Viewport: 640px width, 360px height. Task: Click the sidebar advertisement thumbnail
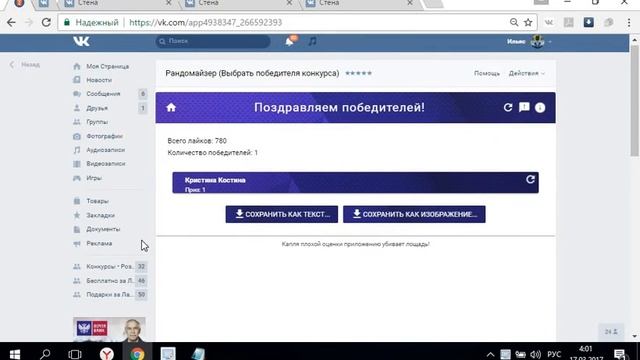pos(109,329)
